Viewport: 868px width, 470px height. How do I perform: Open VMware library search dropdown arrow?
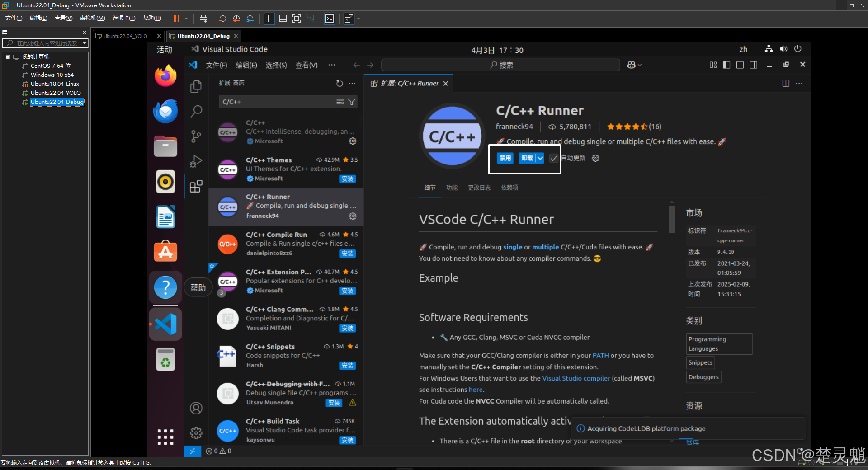coord(85,43)
